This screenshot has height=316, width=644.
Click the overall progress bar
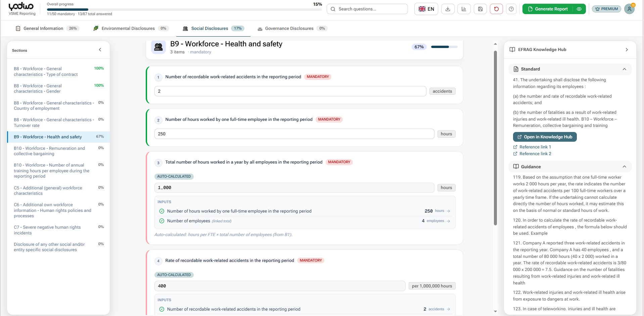(184, 9)
